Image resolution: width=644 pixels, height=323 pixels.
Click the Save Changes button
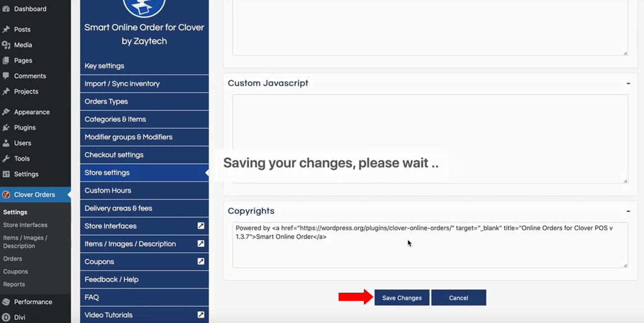click(402, 298)
